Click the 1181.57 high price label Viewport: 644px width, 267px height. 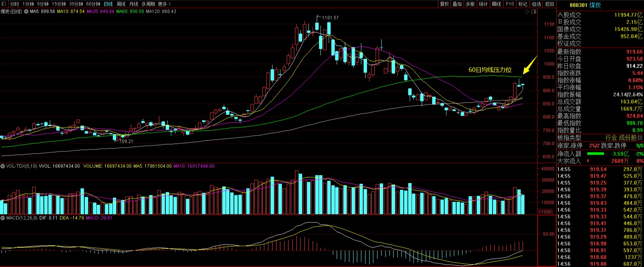(x=330, y=18)
